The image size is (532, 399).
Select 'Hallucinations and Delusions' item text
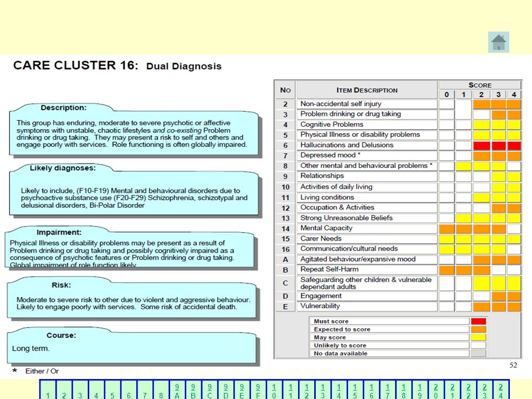347,145
